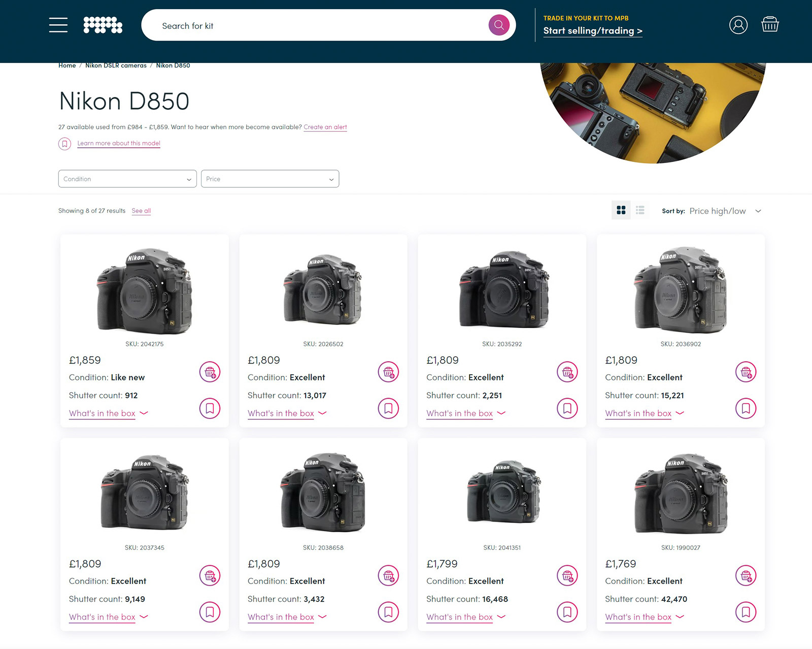Screen dimensions: 812x649
Task: View your shopping basket icon
Action: pos(770,23)
